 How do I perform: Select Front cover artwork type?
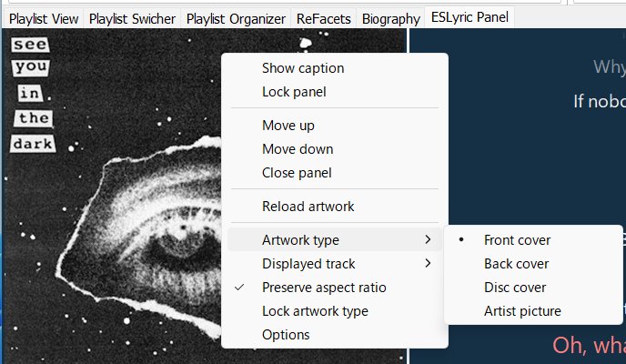(x=533, y=240)
